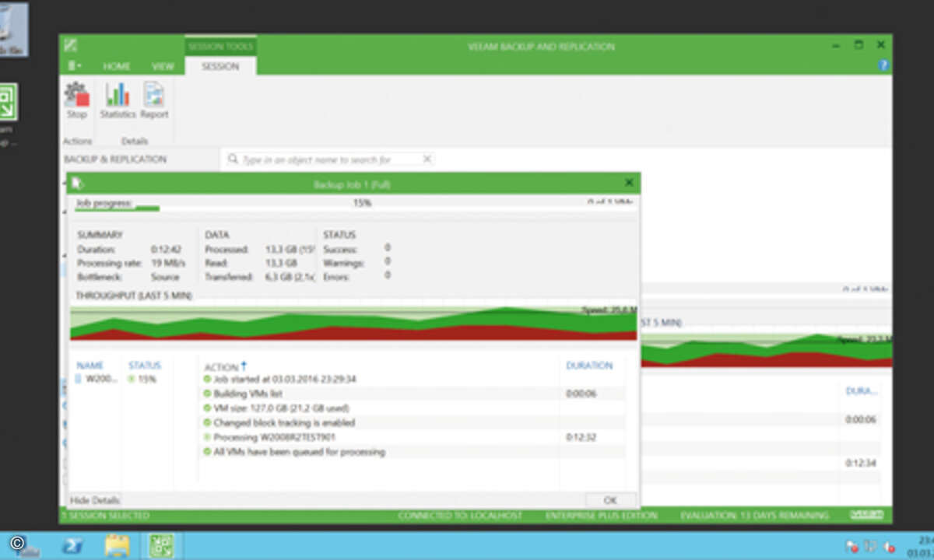Image resolution: width=934 pixels, height=560 pixels.
Task: Clear the object search field with X
Action: point(427,159)
